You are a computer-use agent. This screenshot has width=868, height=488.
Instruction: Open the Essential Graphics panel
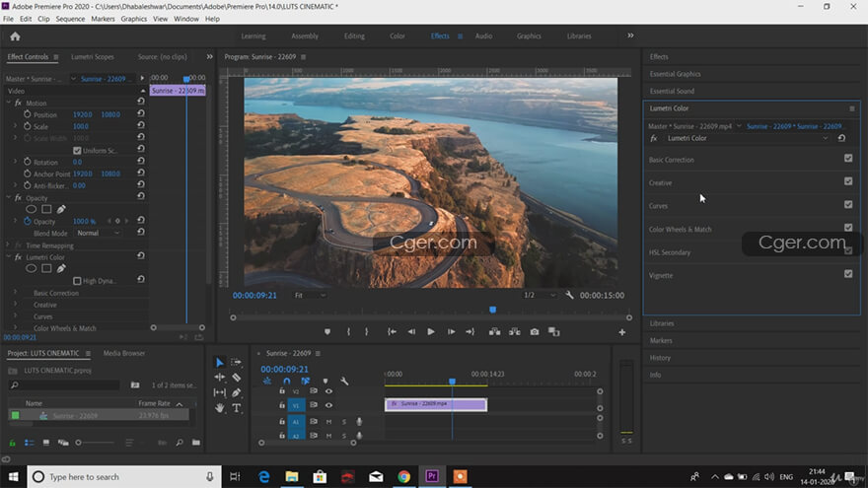click(x=675, y=74)
